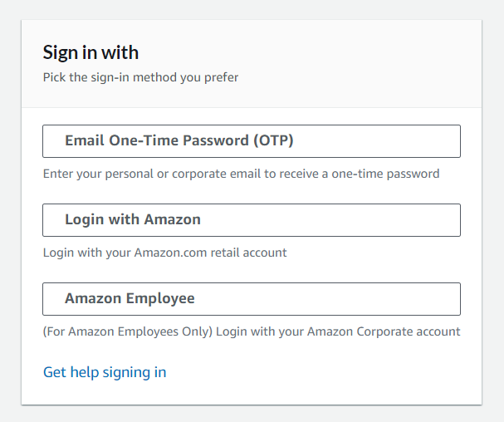The width and height of the screenshot is (504, 422).
Task: Click the one-time password description text
Action: click(x=241, y=174)
